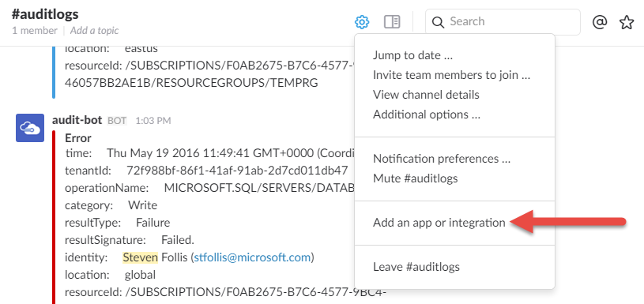
Task: Focus the Search input field
Action: (x=503, y=22)
